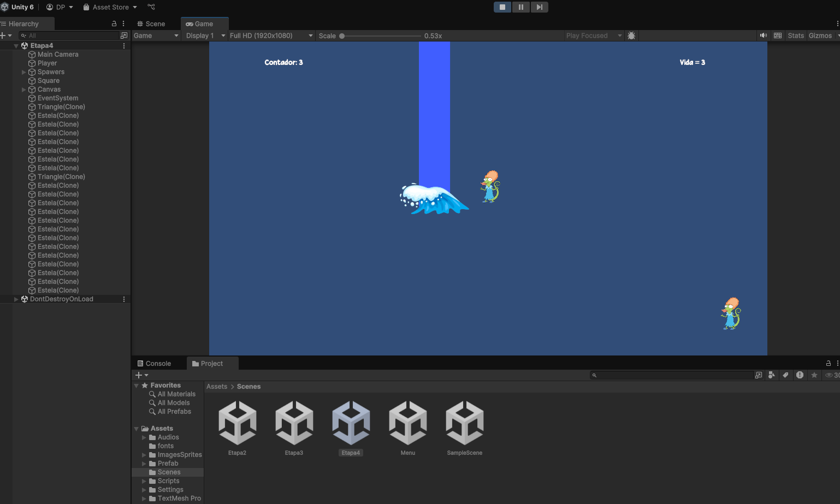Pause the running game
This screenshot has height=504, width=840.
521,7
